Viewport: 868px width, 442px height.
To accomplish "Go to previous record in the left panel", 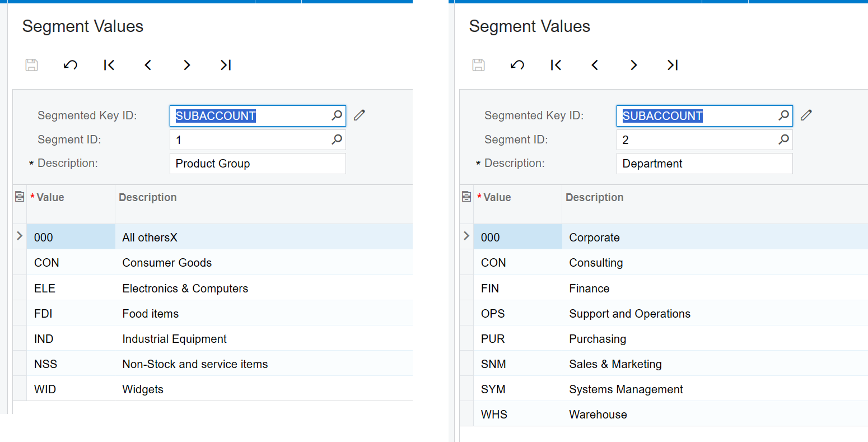I will tap(148, 65).
